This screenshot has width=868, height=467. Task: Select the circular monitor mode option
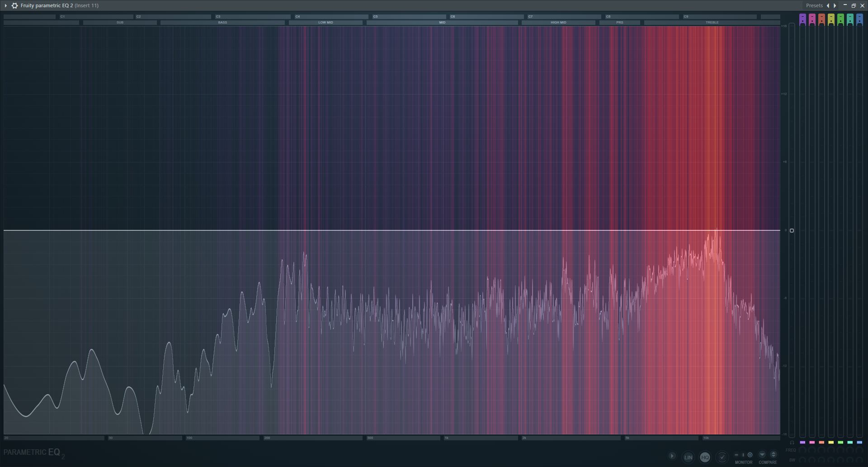click(x=750, y=455)
